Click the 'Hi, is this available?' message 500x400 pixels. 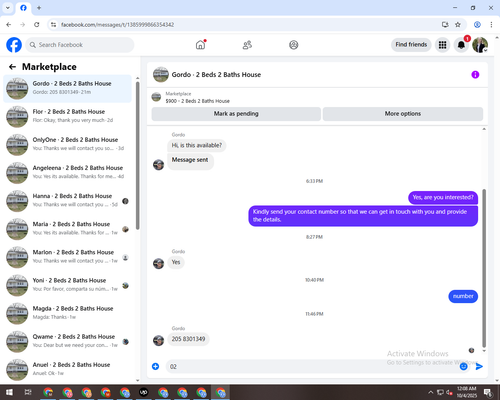[196, 145]
